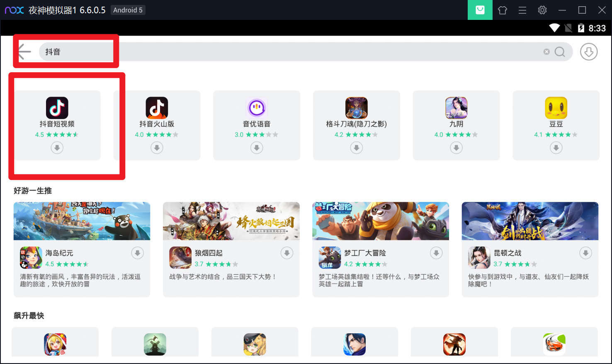
Task: Open the 抖音火山版 app icon
Action: click(x=157, y=108)
